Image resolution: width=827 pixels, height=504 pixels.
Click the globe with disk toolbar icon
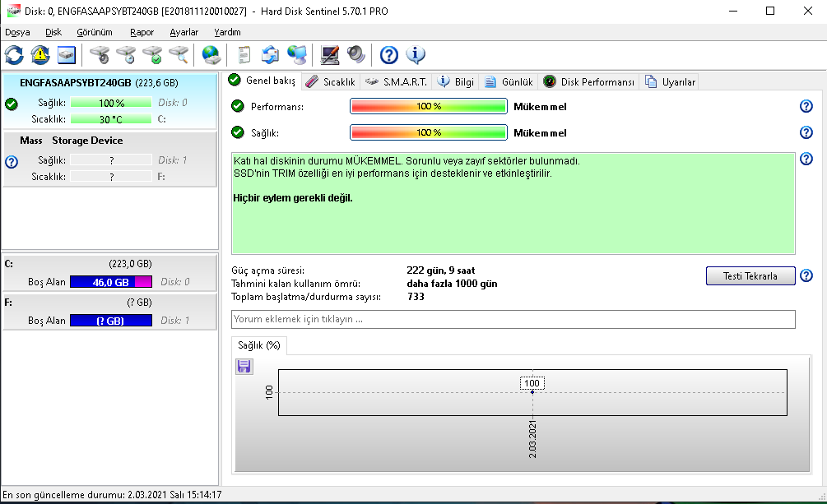click(x=211, y=55)
